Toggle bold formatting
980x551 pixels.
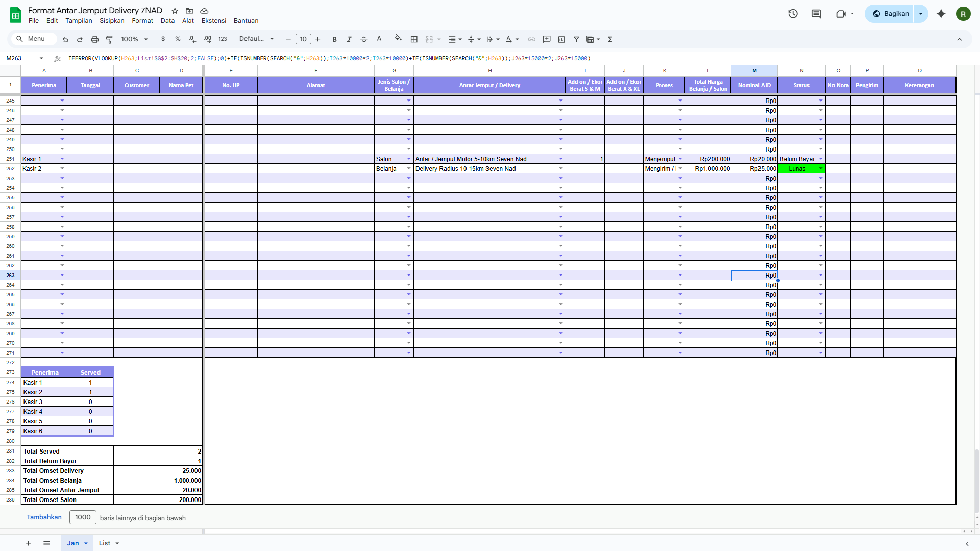click(334, 39)
